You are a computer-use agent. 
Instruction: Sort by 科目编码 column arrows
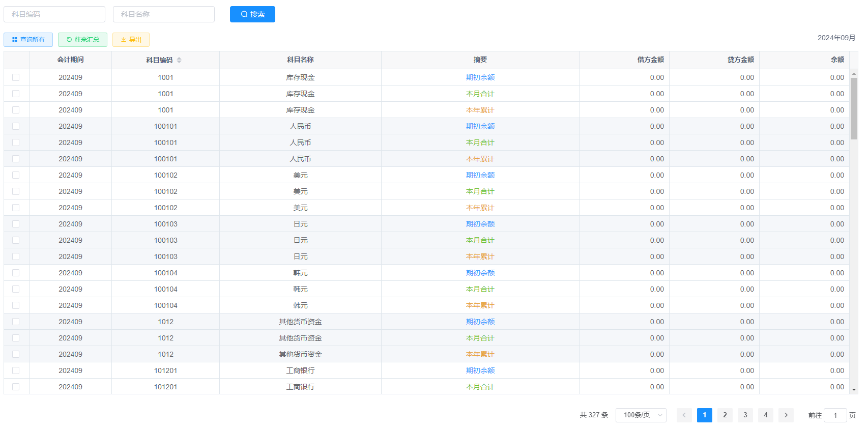click(x=179, y=60)
